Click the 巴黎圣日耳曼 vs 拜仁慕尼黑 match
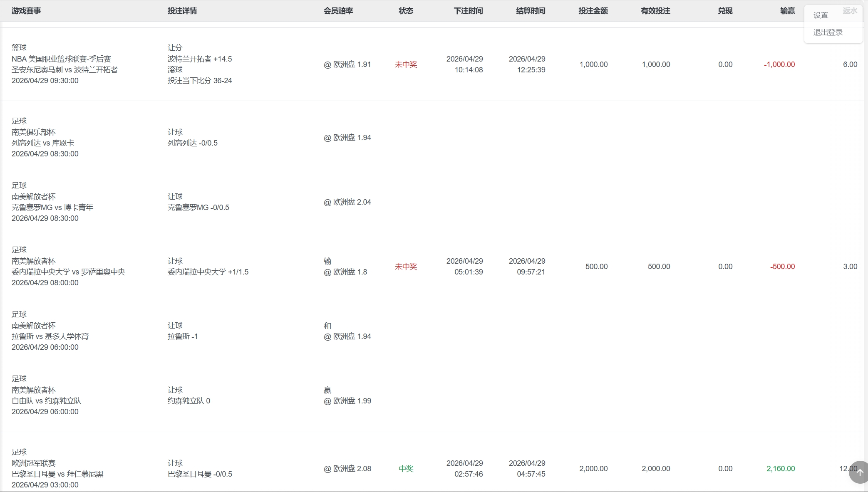 (57, 474)
